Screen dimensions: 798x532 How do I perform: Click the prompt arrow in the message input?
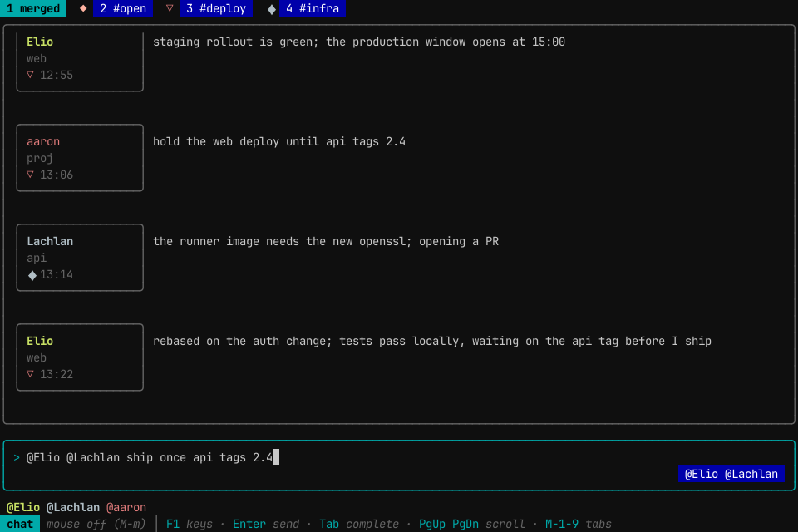point(17,458)
